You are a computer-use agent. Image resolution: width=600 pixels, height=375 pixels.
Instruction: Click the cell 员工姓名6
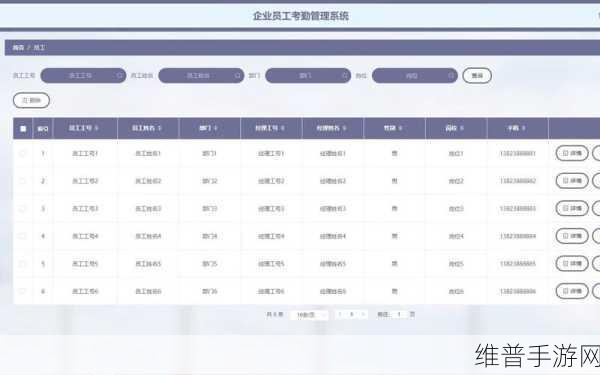(x=148, y=291)
